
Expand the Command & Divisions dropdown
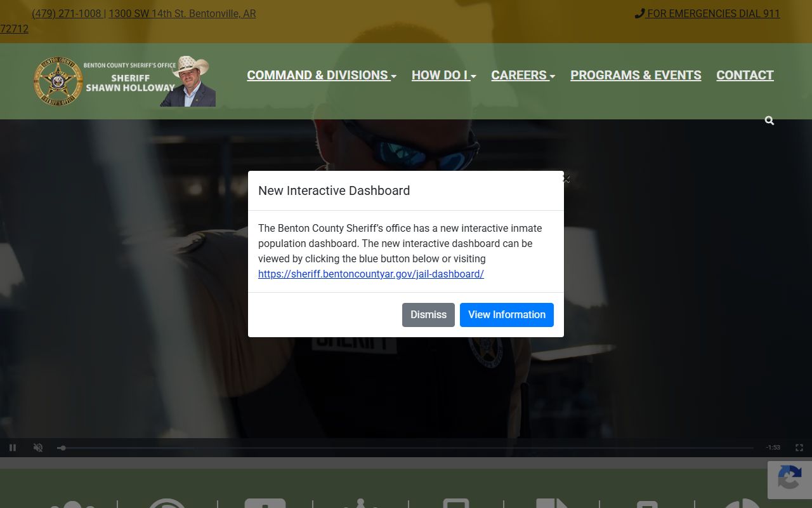321,75
